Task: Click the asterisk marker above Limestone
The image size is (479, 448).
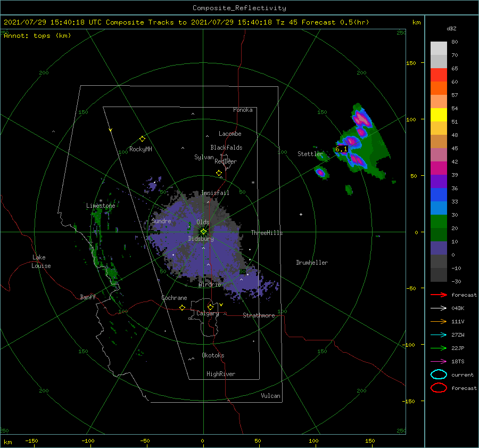Action: (x=101, y=201)
